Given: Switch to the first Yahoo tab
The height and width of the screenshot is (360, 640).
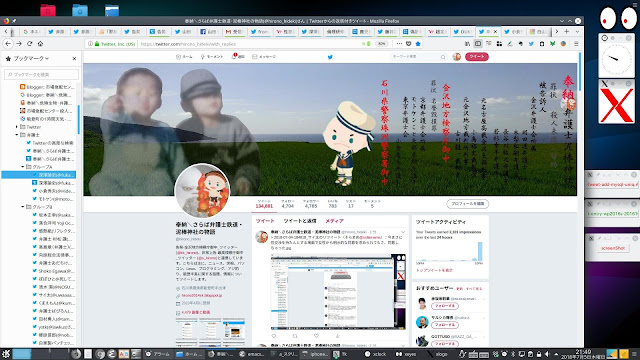Looking at the screenshot, I should coord(284,31).
